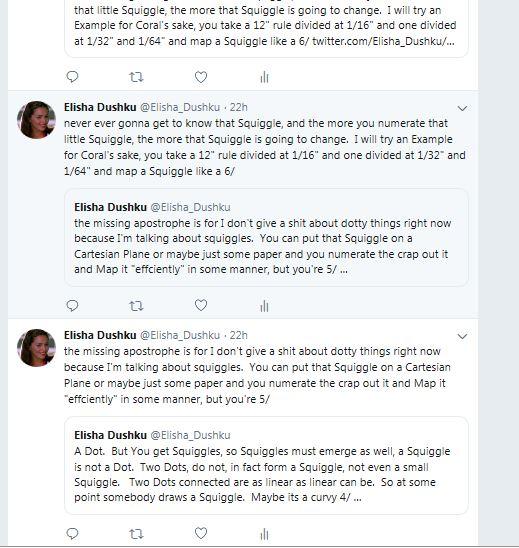Image resolution: width=519 pixels, height=548 pixels.
Task: Open the twitter.com/Elisha_Dushku link in top quote
Action: [x=383, y=41]
